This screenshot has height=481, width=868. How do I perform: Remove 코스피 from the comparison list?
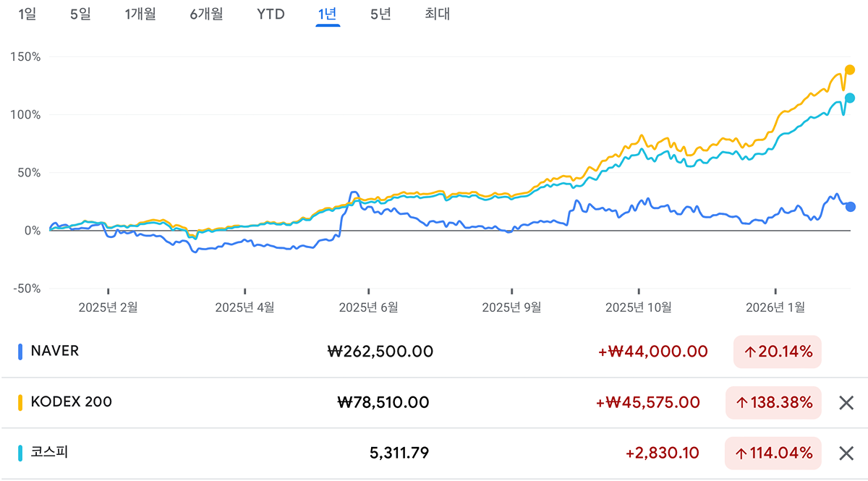[846, 454]
